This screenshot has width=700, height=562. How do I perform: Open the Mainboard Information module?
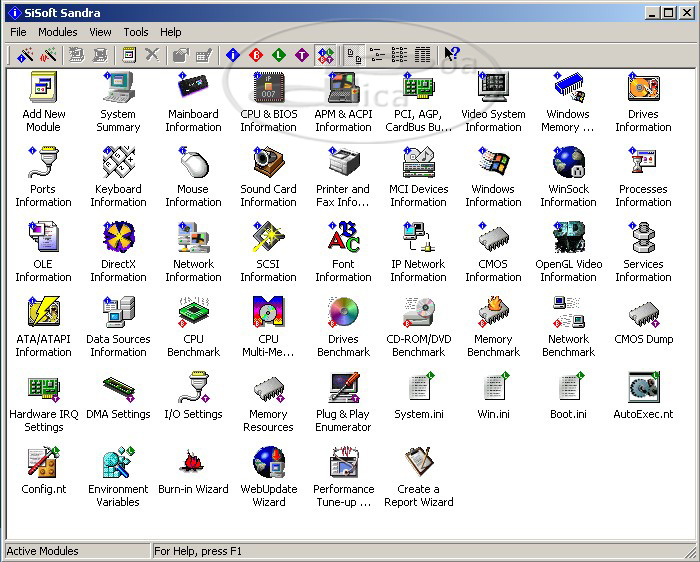[193, 89]
